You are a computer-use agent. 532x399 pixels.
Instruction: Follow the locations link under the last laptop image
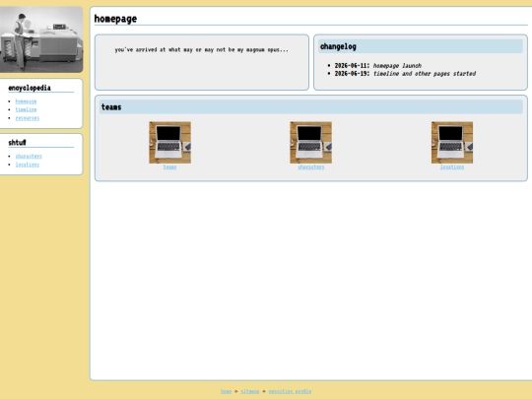452,166
